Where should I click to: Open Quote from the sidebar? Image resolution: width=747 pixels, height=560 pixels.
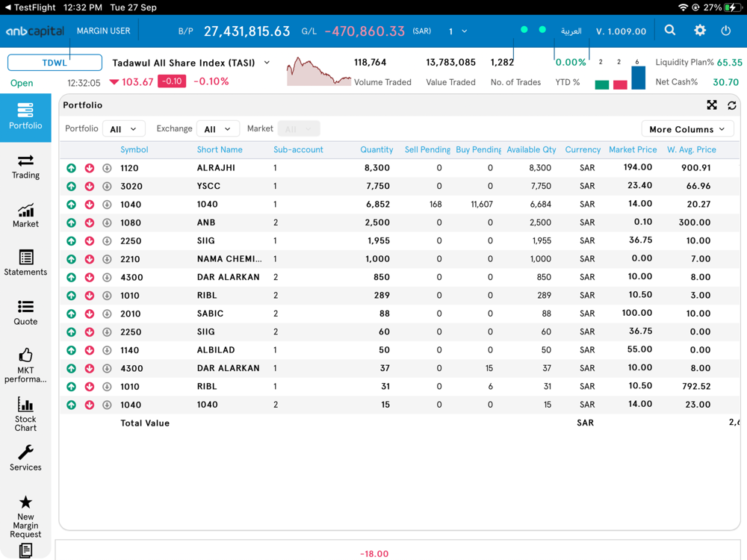(25, 313)
